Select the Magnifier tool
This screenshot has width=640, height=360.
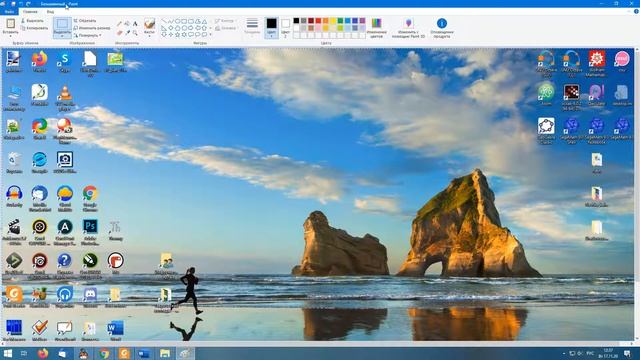point(135,32)
